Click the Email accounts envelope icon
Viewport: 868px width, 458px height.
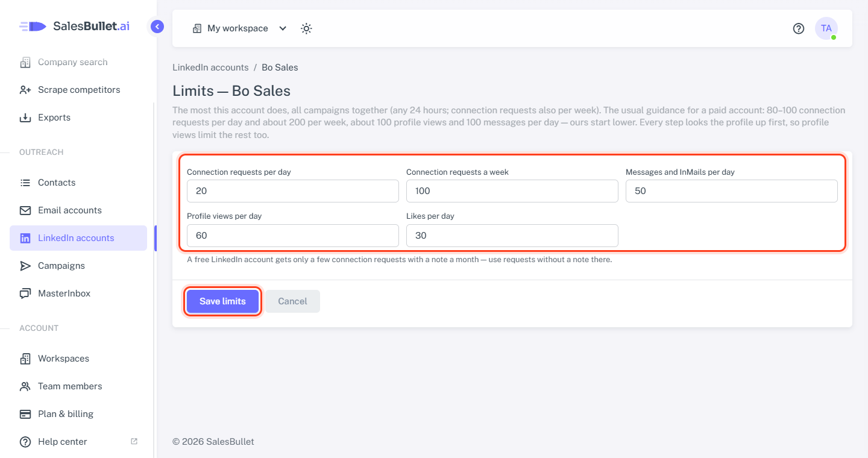click(25, 210)
